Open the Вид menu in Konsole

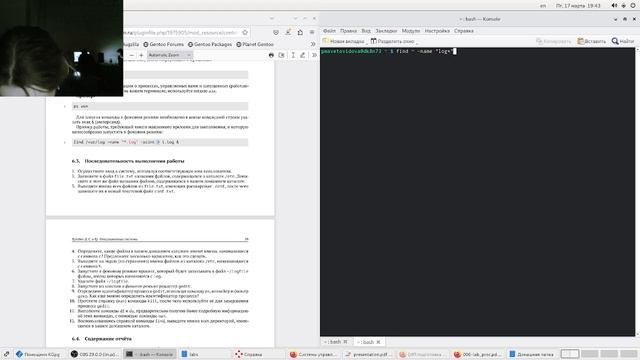click(366, 31)
